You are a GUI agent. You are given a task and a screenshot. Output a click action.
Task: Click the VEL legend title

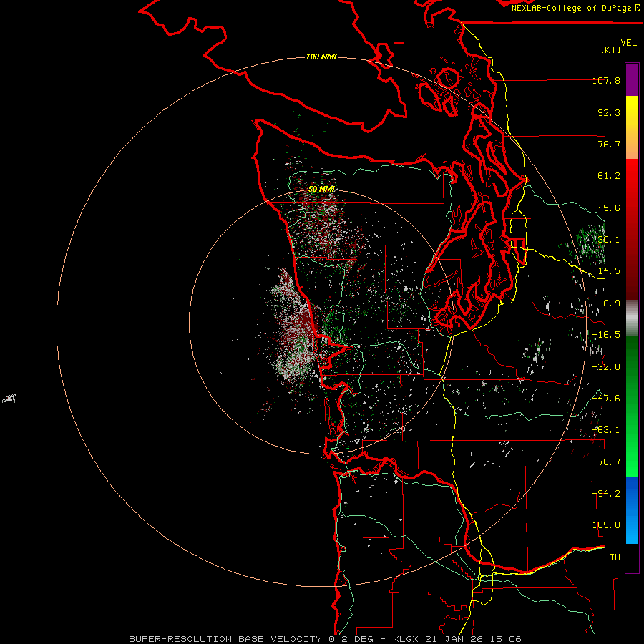pos(628,43)
